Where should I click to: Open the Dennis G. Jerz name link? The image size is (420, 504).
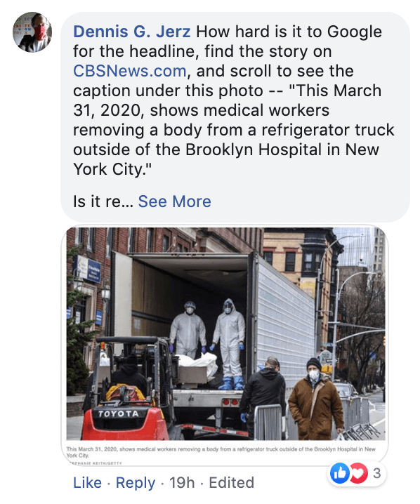coord(132,32)
